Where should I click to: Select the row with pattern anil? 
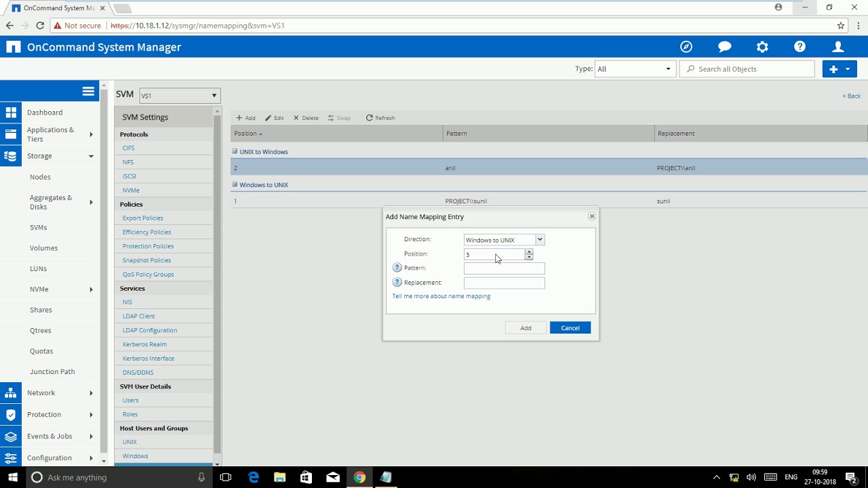click(549, 168)
